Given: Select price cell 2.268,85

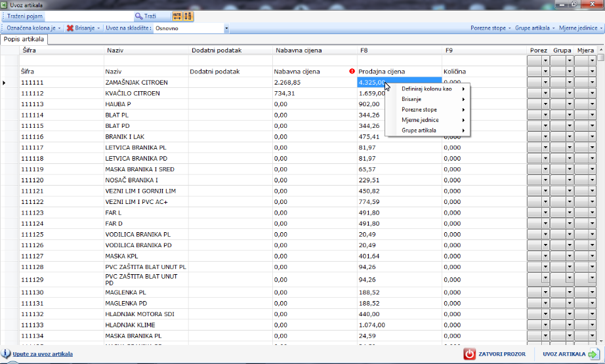Looking at the screenshot, I should pyautogui.click(x=314, y=83).
